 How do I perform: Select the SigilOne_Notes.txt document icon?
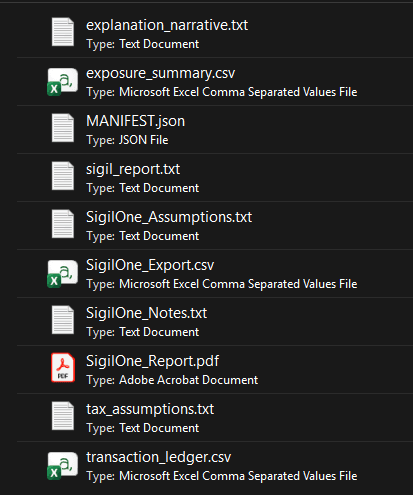pos(63,320)
